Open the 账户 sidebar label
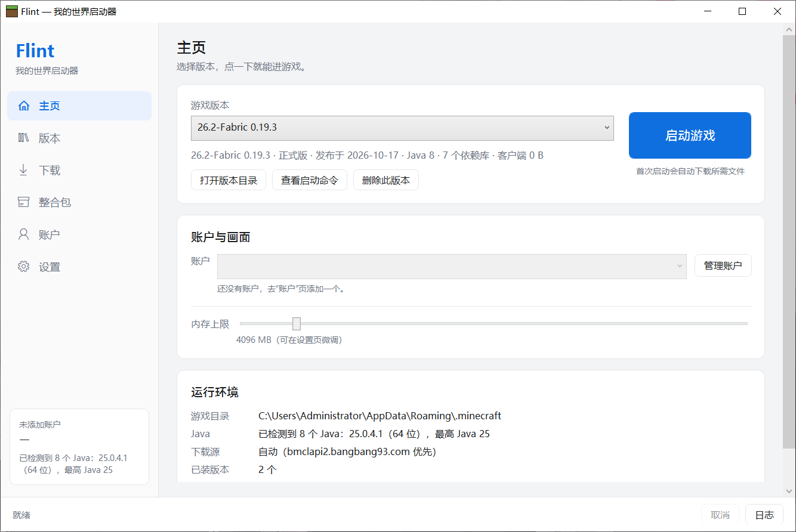This screenshot has width=796, height=532. 50,235
